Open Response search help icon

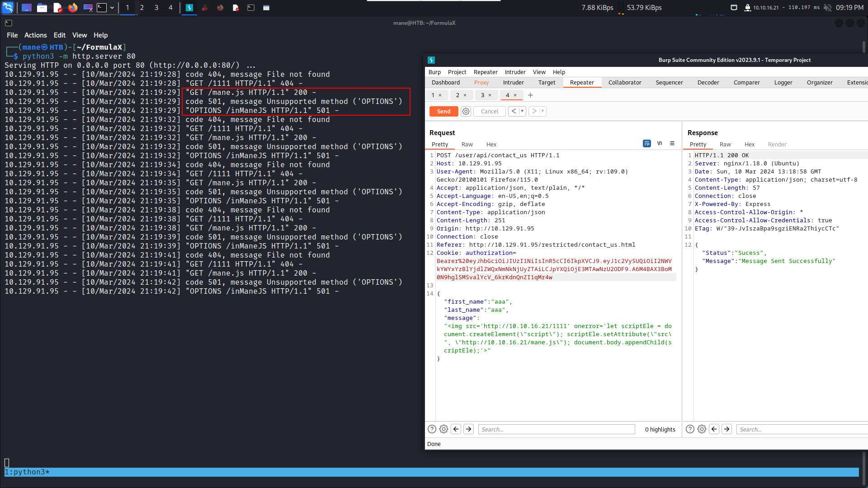pos(690,429)
